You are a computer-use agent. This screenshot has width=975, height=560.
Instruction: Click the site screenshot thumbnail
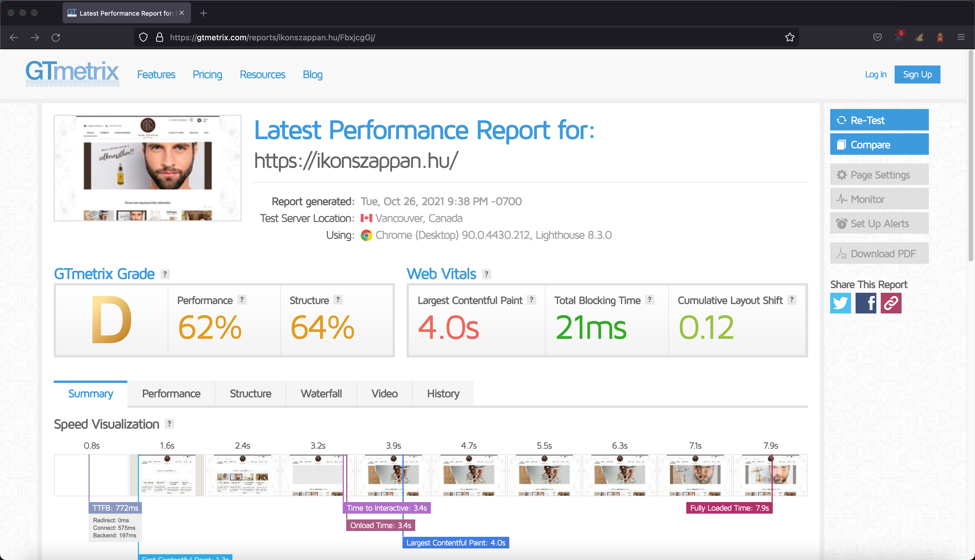147,168
